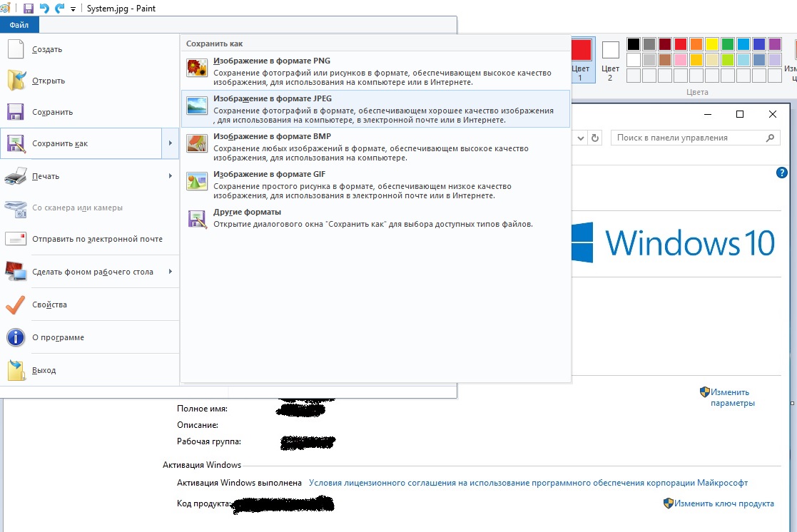Open the Файл tab

click(19, 25)
